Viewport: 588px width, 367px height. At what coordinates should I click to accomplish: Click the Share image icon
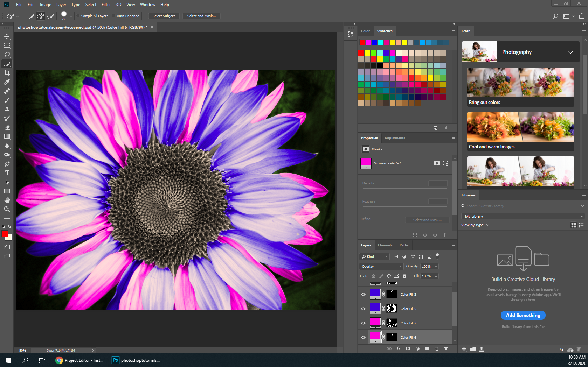point(582,16)
